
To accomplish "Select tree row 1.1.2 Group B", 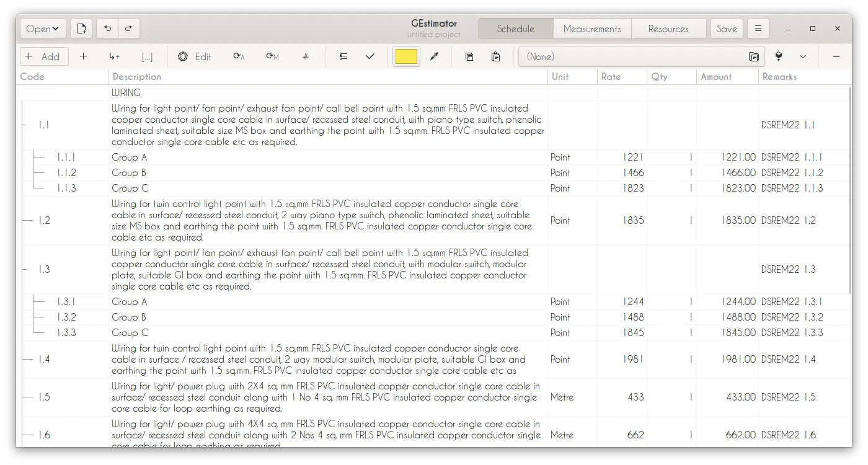I will [x=433, y=173].
